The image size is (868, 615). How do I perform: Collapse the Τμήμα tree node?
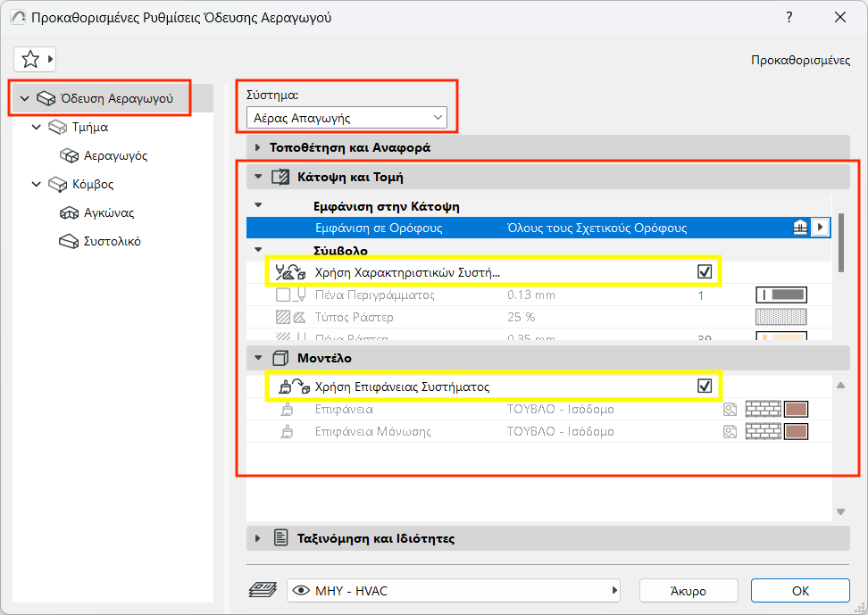tap(37, 128)
